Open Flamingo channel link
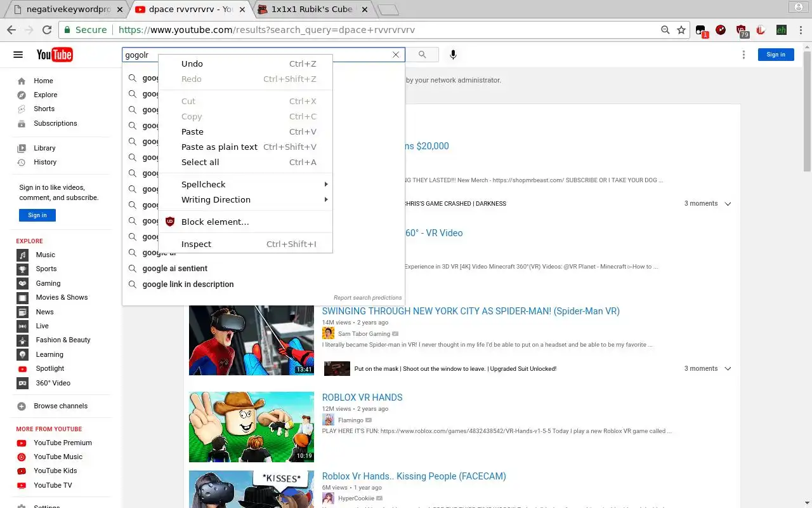Viewport: 812px width, 508px height. point(351,420)
